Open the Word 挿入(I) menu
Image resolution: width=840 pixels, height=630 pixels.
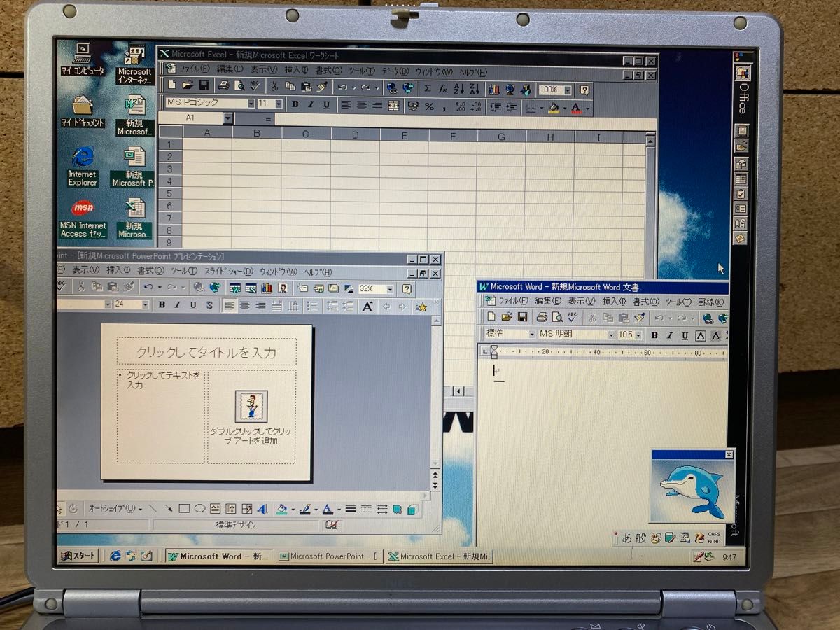click(x=614, y=302)
